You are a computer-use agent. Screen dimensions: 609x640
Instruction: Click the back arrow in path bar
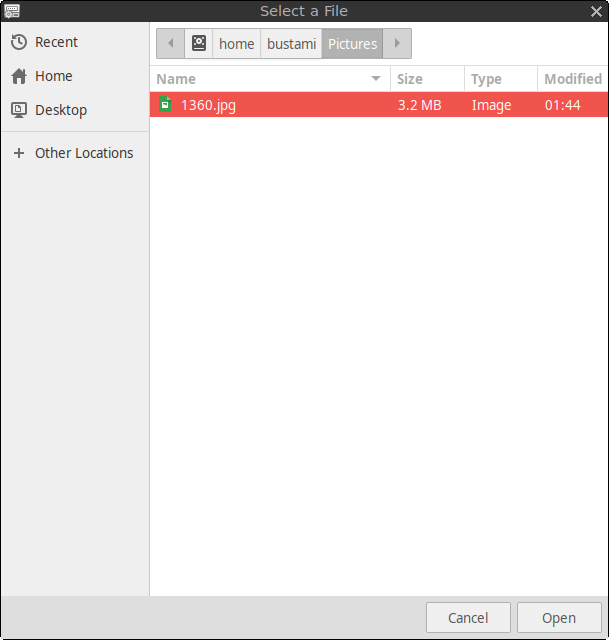point(171,43)
